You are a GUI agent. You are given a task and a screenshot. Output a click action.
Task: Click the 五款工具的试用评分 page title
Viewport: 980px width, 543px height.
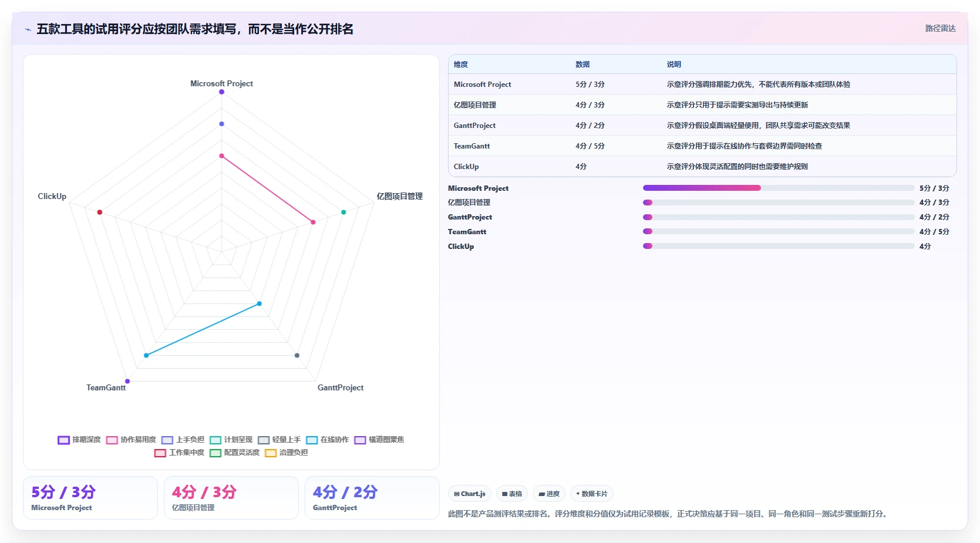(x=195, y=29)
